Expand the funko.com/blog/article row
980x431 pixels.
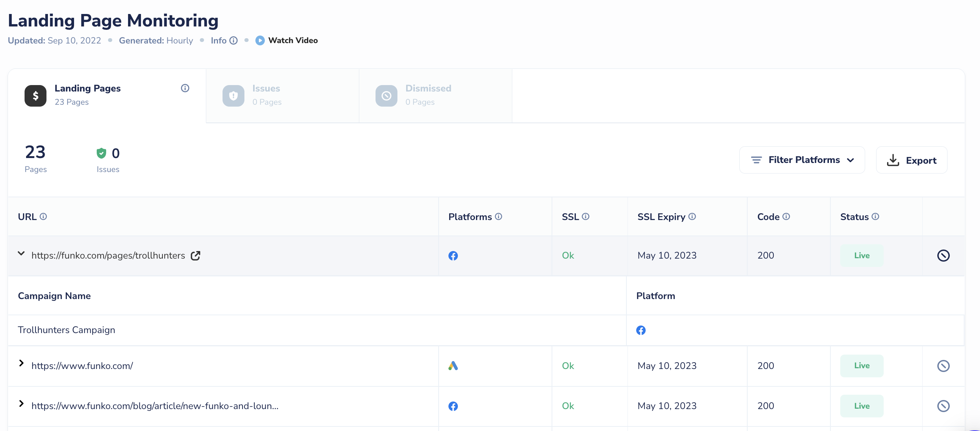point(21,403)
